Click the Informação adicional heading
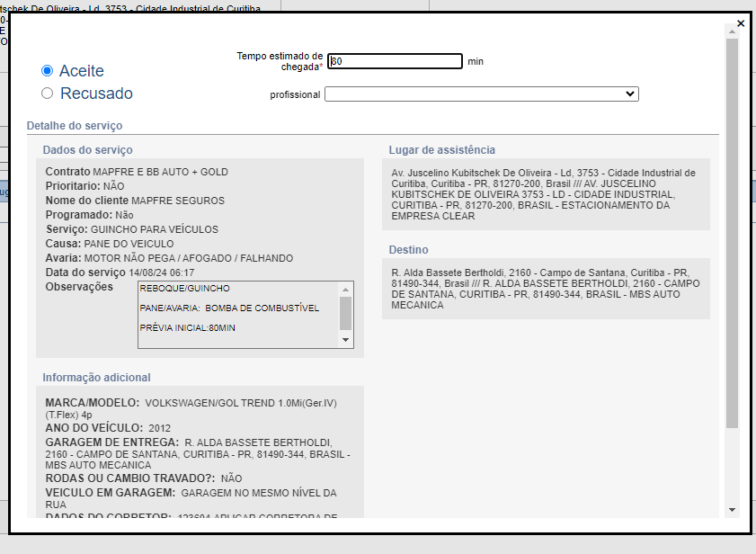This screenshot has height=554, width=756. [x=96, y=378]
